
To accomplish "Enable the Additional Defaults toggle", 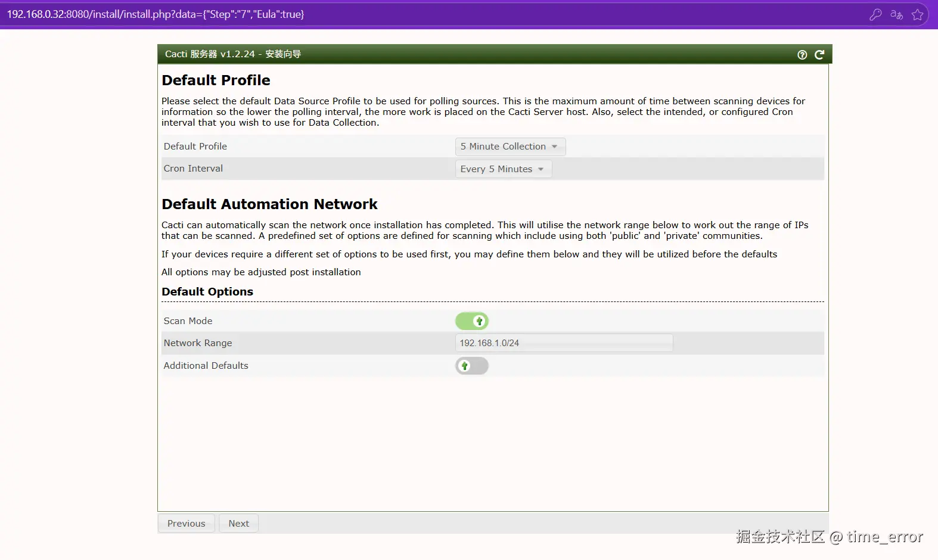I will tap(472, 366).
